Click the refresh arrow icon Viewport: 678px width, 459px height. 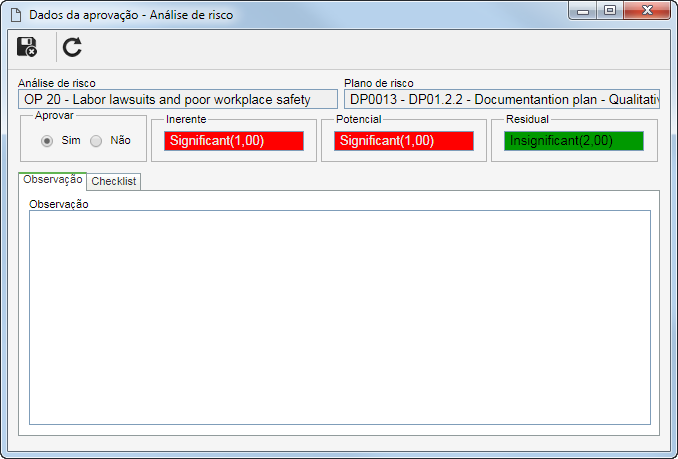click(72, 47)
